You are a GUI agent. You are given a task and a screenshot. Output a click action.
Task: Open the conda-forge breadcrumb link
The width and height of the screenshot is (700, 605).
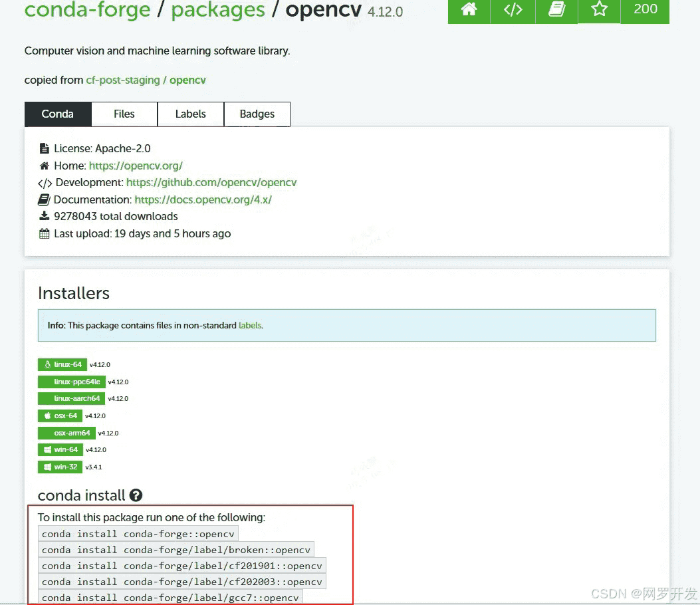(x=88, y=10)
